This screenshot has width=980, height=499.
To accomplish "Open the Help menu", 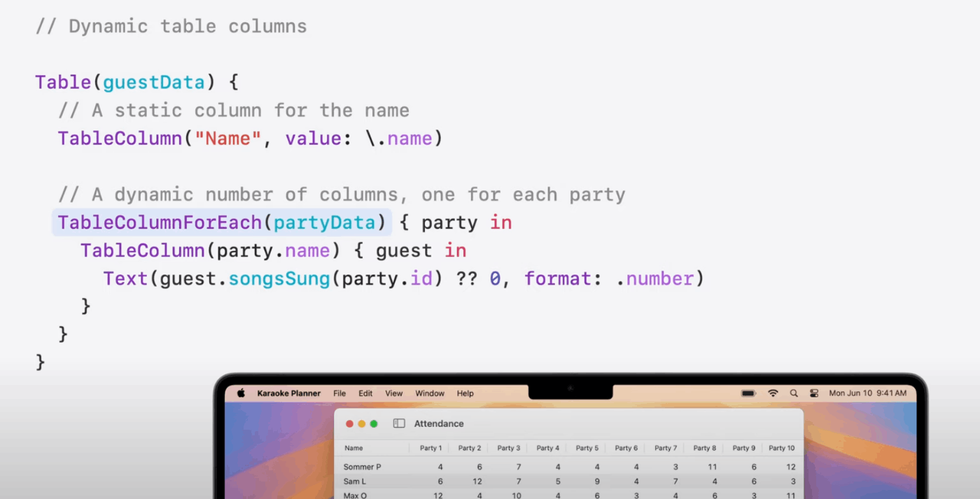I will pos(465,393).
